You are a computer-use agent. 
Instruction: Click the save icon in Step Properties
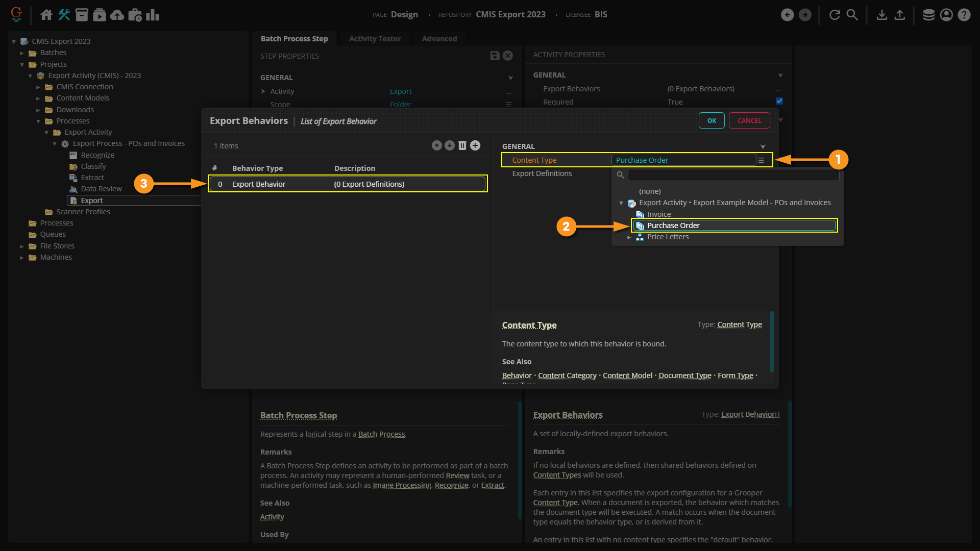494,56
